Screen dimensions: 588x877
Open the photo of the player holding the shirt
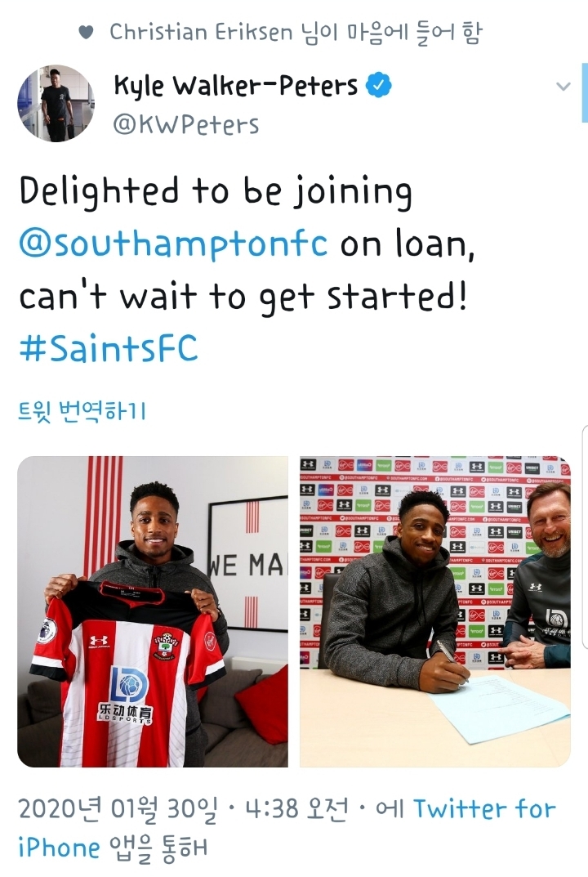click(x=153, y=611)
